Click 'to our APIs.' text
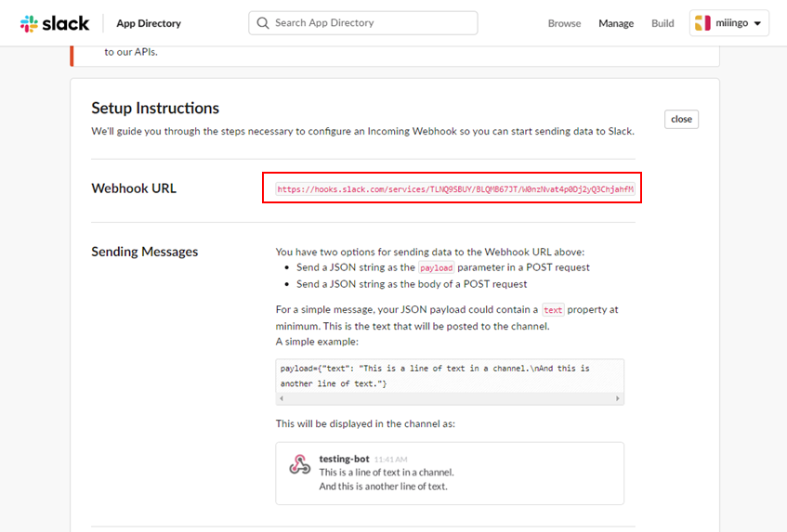Viewport: 787px width, 532px height. pyautogui.click(x=131, y=52)
